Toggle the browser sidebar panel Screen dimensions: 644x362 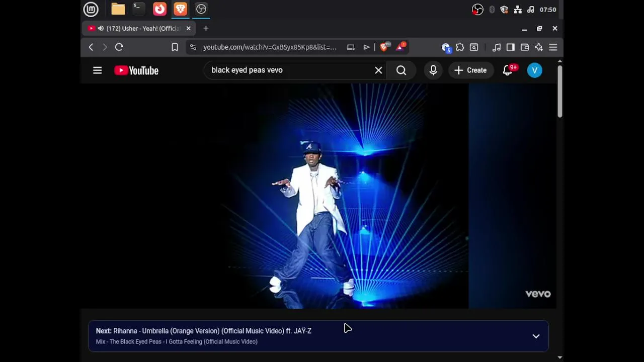[x=511, y=47]
